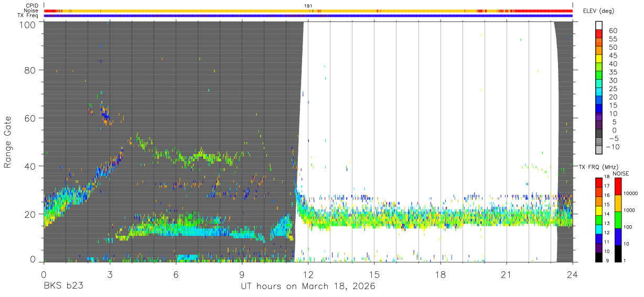Viewport: 644px width, 297px height.
Task: Click the white top segment of ELEV colorbar
Action: pyautogui.click(x=599, y=25)
